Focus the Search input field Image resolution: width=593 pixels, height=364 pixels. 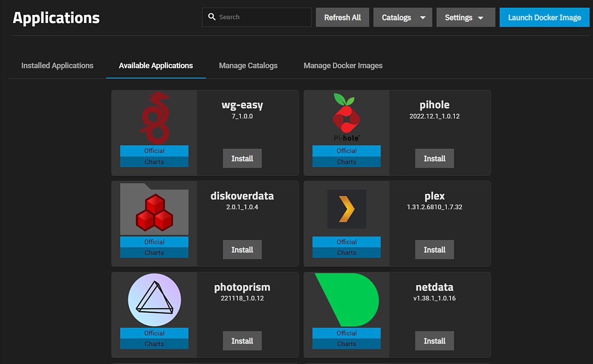pos(257,17)
